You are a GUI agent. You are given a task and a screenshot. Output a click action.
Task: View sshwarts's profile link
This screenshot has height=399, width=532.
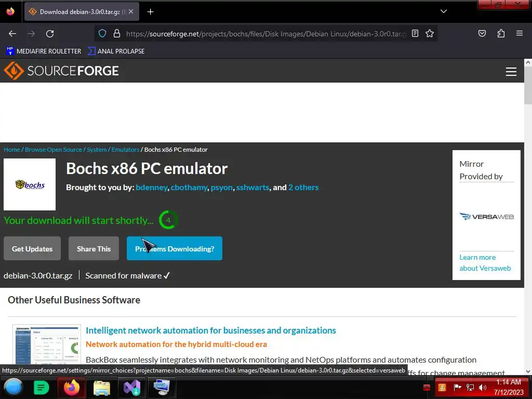[252, 188]
